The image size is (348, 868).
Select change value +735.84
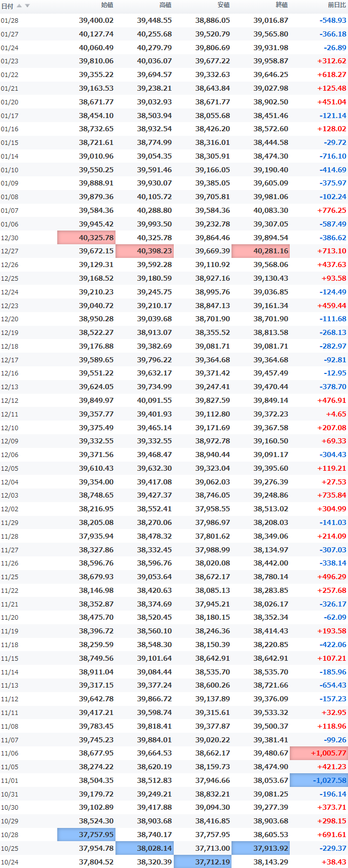[x=332, y=495]
